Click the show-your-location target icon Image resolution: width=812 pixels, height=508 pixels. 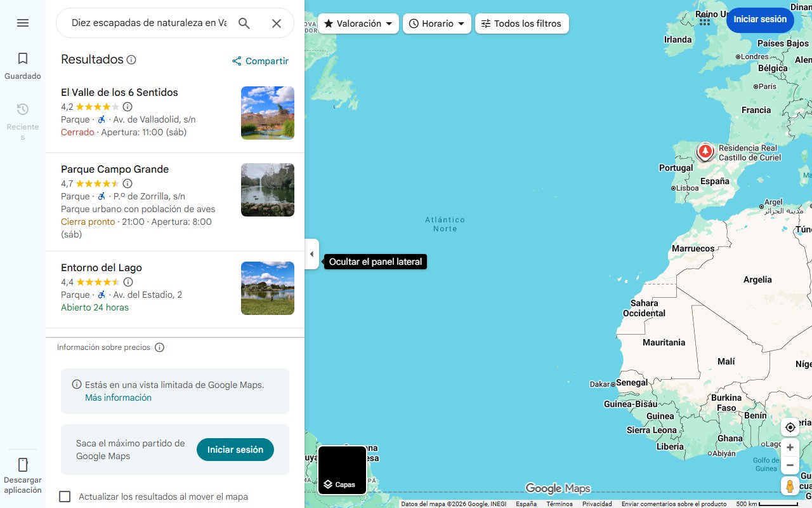click(790, 427)
